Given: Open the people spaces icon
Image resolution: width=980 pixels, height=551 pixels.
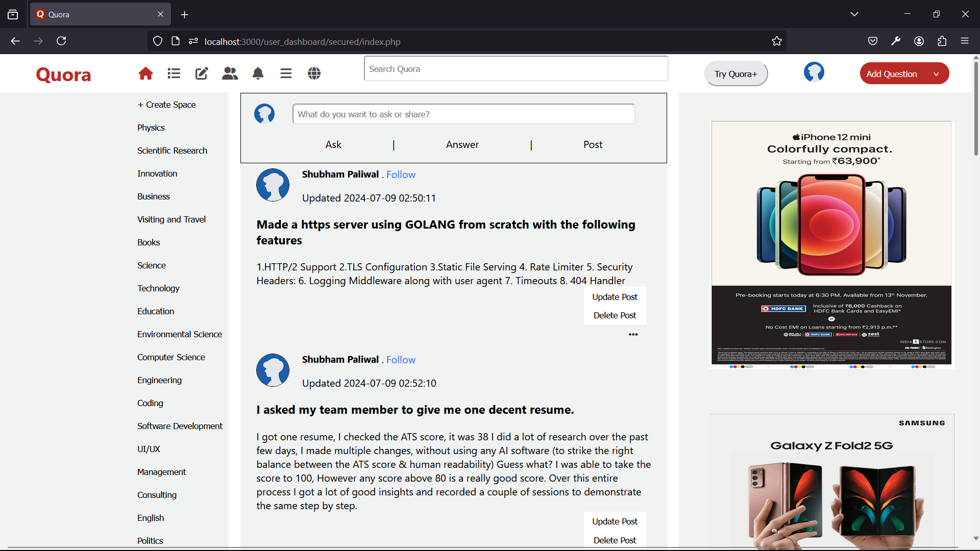Looking at the screenshot, I should 230,73.
